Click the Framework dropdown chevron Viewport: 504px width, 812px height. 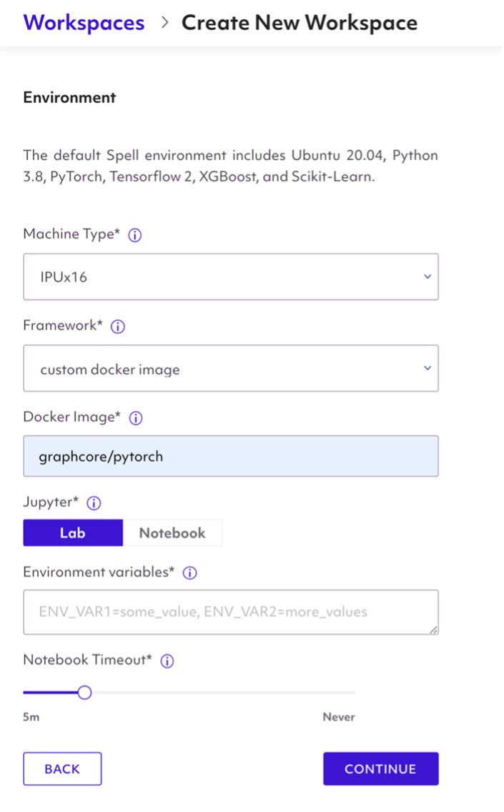pos(427,368)
